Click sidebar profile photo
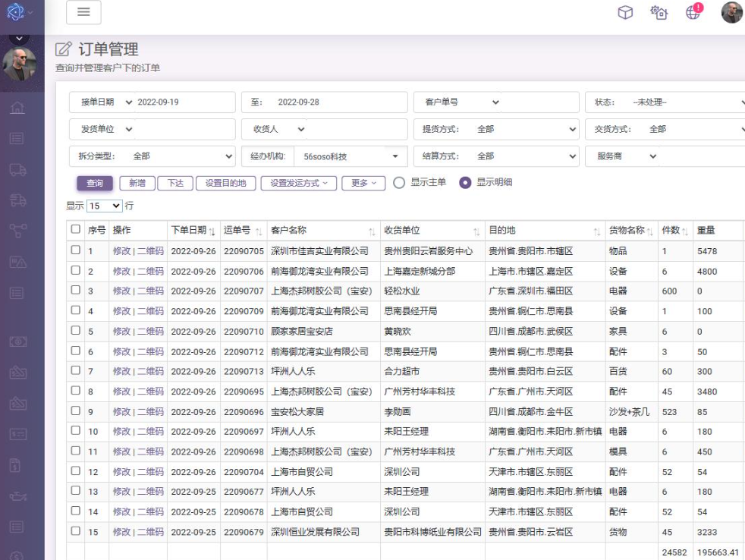The height and width of the screenshot is (560, 745). tap(20, 64)
